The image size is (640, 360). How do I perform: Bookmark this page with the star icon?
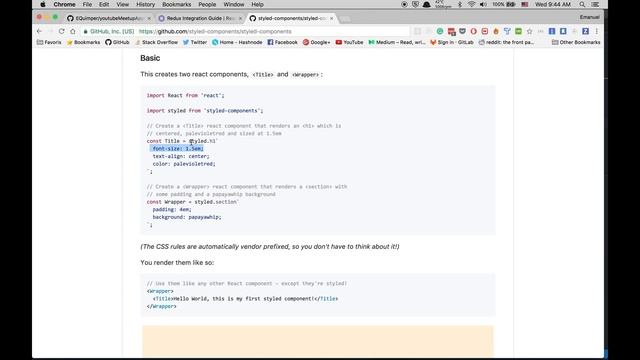(x=529, y=31)
